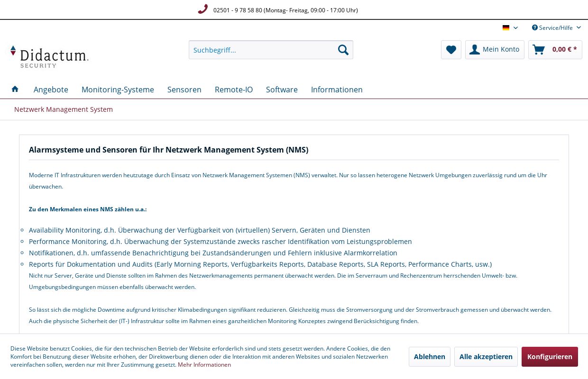Accept all cookies with Alle akzeptieren
The height and width of the screenshot is (379, 588).
[486, 357]
